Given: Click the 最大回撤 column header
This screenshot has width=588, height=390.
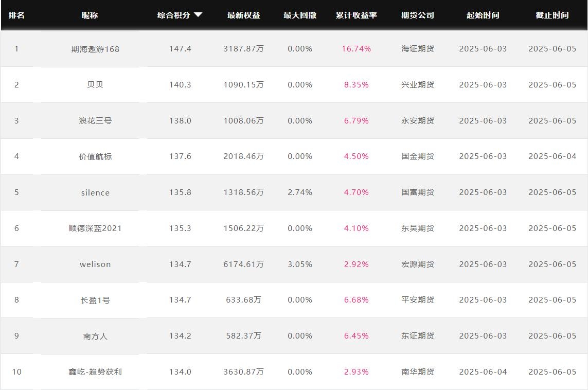Looking at the screenshot, I should (300, 15).
